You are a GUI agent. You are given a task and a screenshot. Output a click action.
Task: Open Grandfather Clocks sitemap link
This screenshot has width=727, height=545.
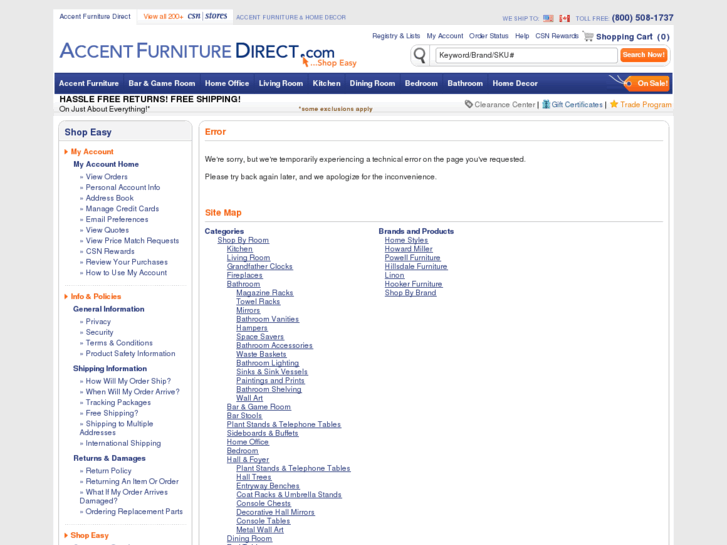click(260, 267)
